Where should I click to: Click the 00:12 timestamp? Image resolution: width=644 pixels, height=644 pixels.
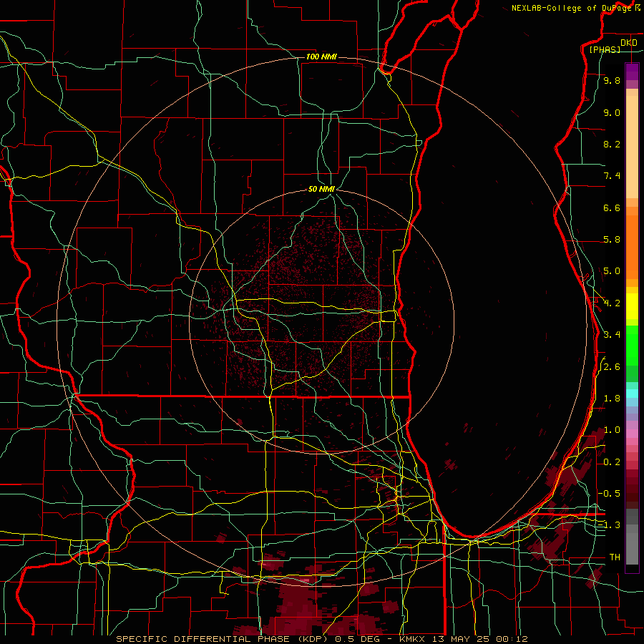coord(512,639)
